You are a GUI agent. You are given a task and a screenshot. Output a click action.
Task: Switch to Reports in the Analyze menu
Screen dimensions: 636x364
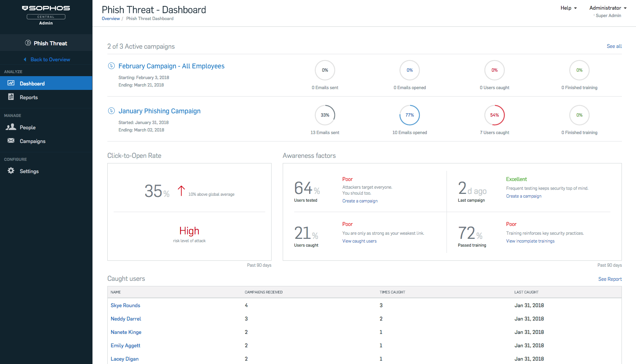point(28,97)
